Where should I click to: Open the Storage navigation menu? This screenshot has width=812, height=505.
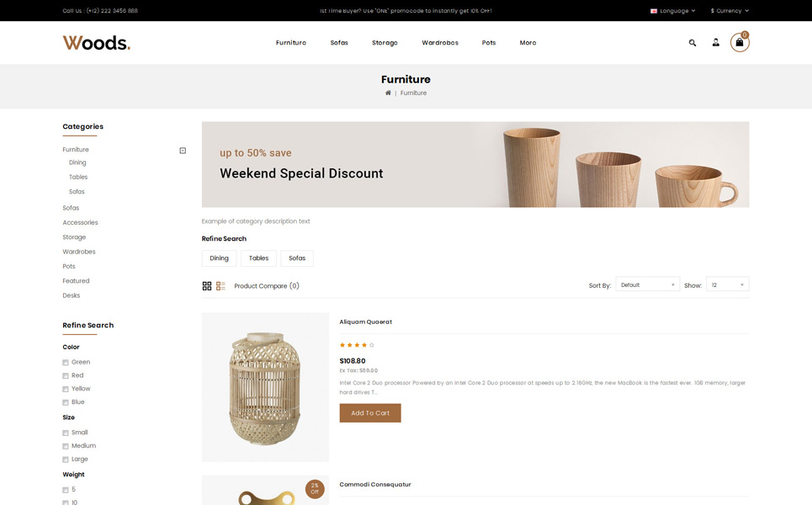[x=385, y=43]
